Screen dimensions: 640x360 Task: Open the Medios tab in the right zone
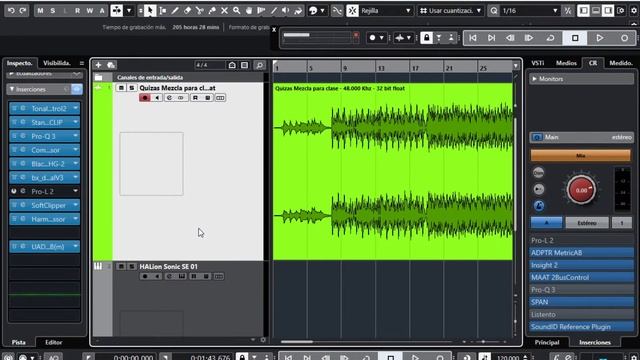[x=566, y=63]
